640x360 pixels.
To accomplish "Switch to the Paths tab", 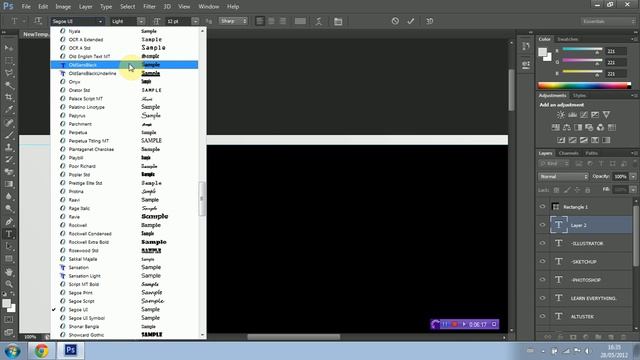I will tap(591, 153).
